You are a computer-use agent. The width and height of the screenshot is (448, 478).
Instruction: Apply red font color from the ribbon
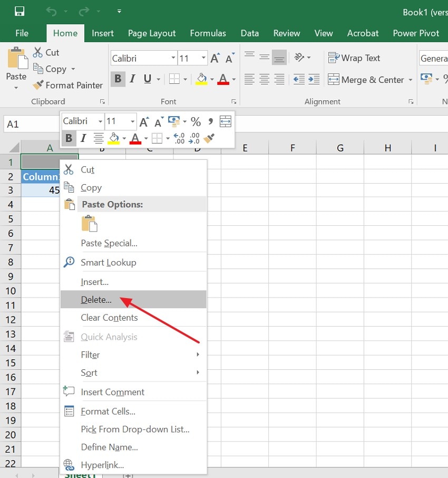(x=223, y=79)
